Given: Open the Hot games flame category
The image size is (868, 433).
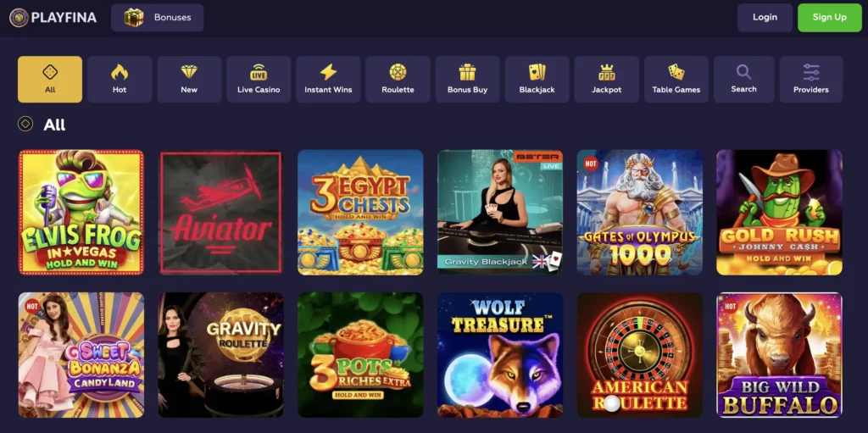Looking at the screenshot, I should tap(120, 79).
